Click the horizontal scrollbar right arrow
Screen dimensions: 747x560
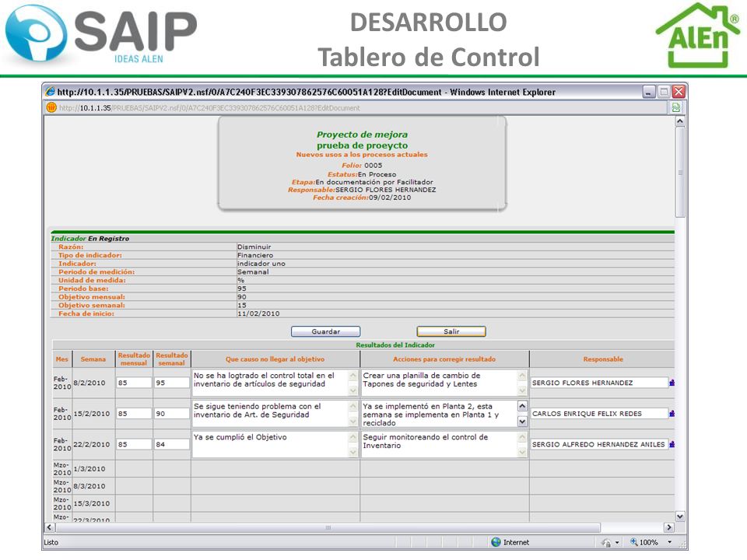point(669,527)
